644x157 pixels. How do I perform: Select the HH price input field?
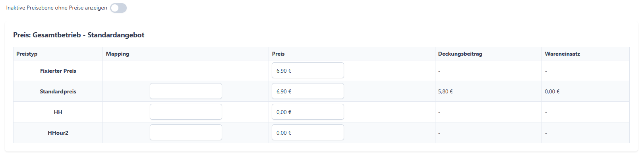pyautogui.click(x=308, y=112)
